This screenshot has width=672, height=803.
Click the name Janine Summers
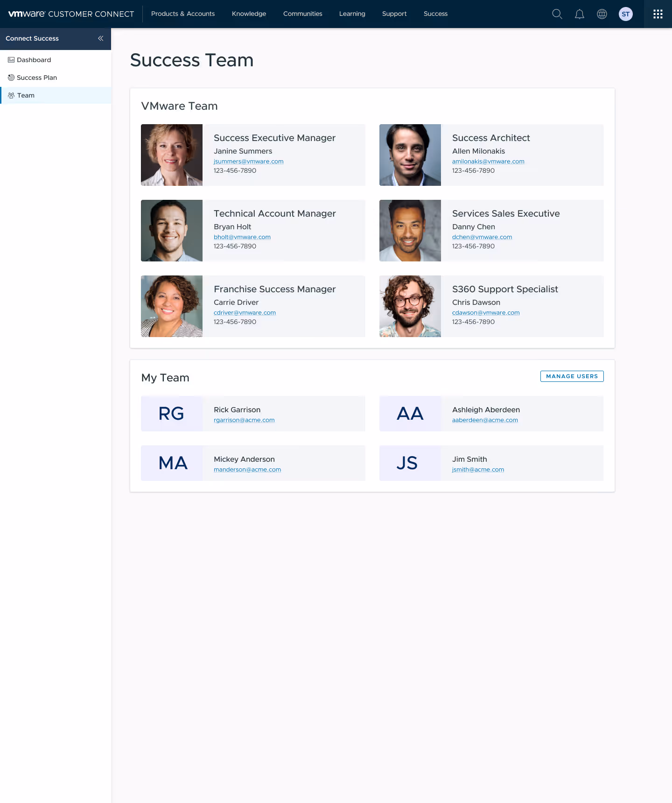[243, 151]
